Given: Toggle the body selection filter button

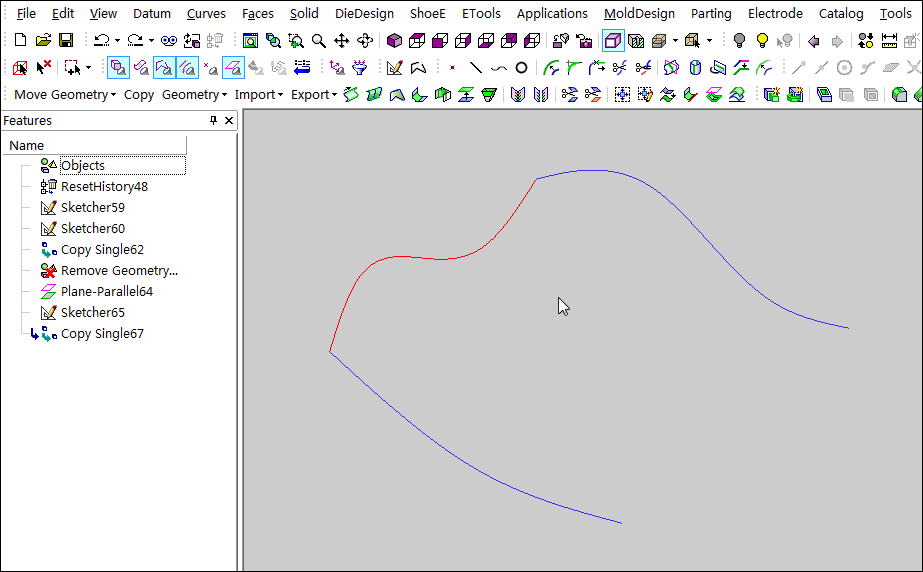Looking at the screenshot, I should click(x=117, y=68).
